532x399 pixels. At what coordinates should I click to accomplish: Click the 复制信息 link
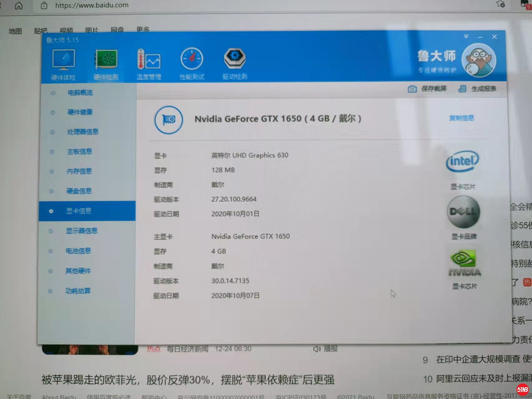coord(462,118)
